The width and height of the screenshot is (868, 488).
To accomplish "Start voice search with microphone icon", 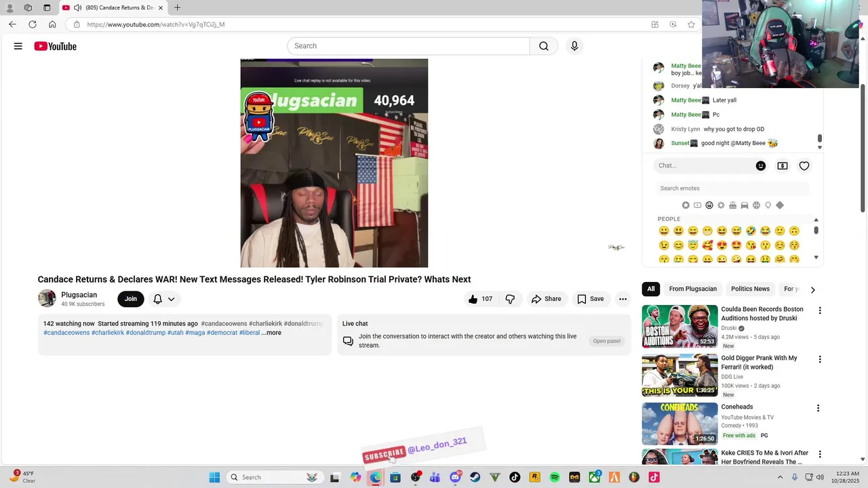I will 574,46.
